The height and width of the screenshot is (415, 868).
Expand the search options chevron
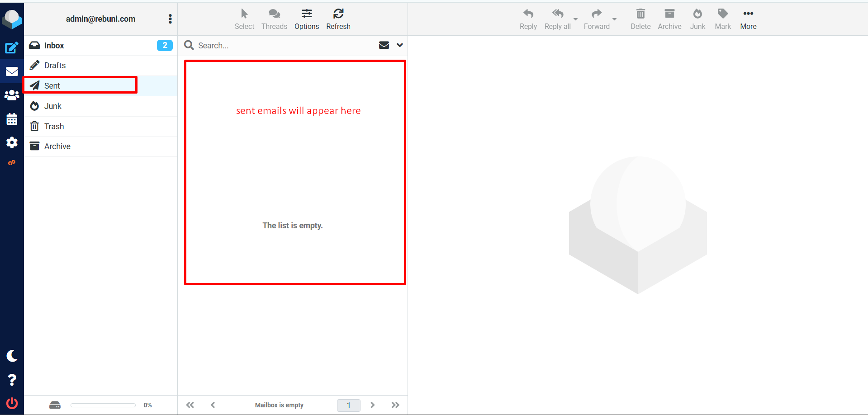400,45
